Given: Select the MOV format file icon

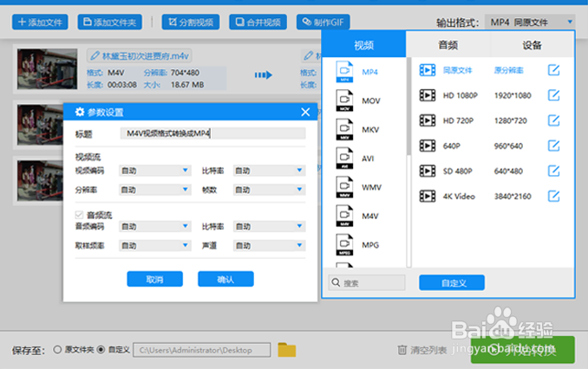Looking at the screenshot, I should tap(344, 100).
